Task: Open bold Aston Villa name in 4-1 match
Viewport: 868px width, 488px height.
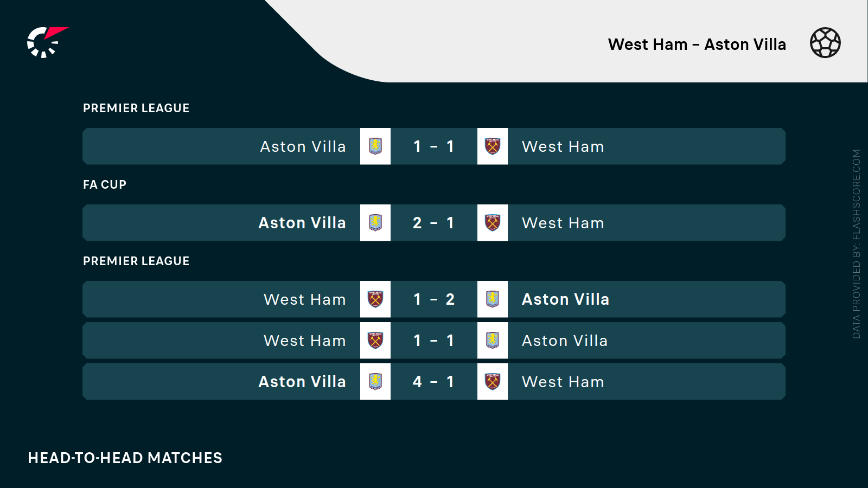Action: click(302, 382)
